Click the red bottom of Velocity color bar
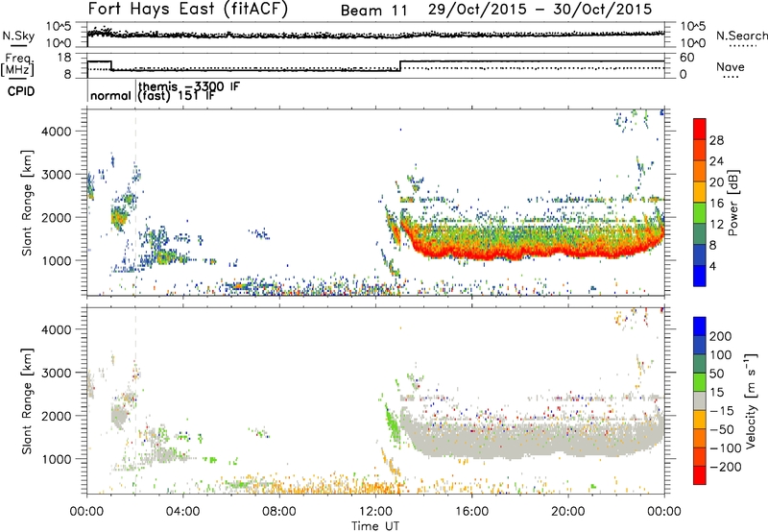This screenshot has height=532, width=768. click(x=700, y=475)
